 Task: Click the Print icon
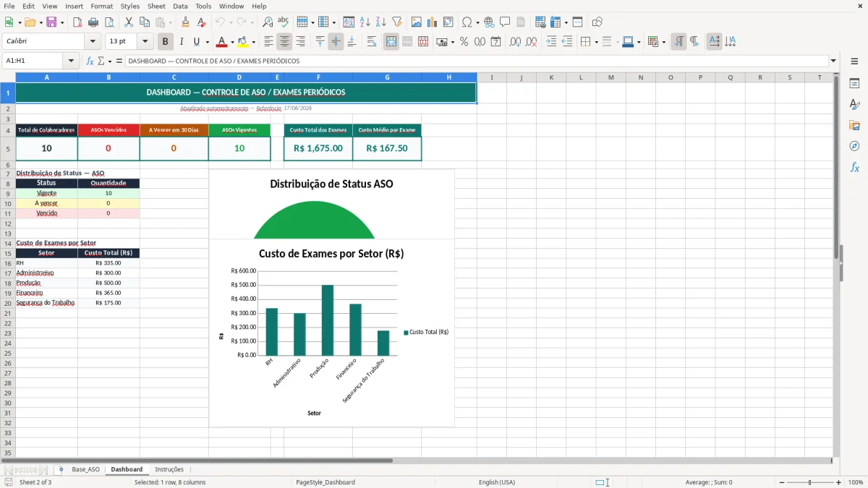tap(93, 22)
